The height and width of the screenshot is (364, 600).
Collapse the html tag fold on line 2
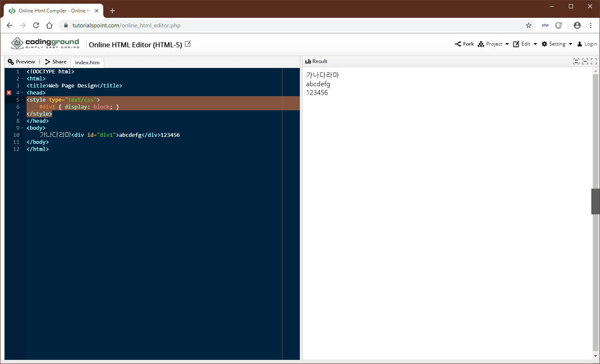point(22,79)
